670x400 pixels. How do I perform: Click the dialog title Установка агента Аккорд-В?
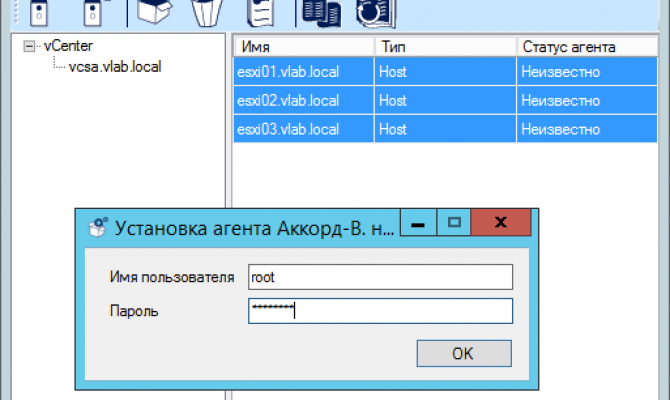[254, 228]
